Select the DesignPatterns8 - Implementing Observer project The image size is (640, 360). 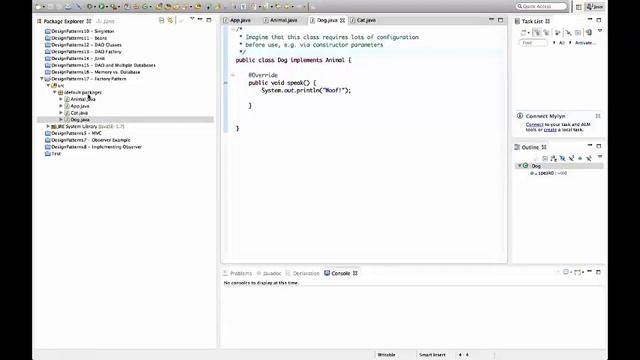(x=93, y=147)
